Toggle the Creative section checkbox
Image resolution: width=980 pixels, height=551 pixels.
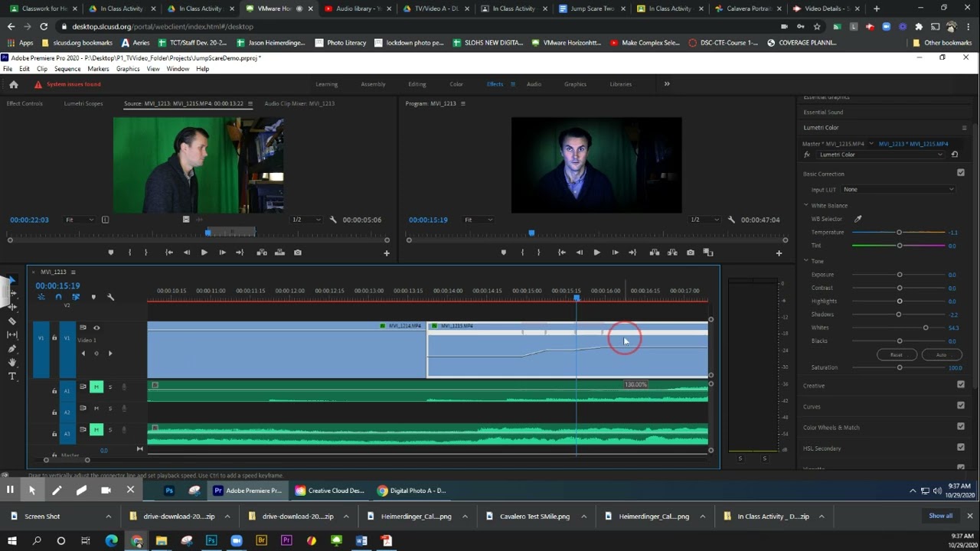pos(961,384)
